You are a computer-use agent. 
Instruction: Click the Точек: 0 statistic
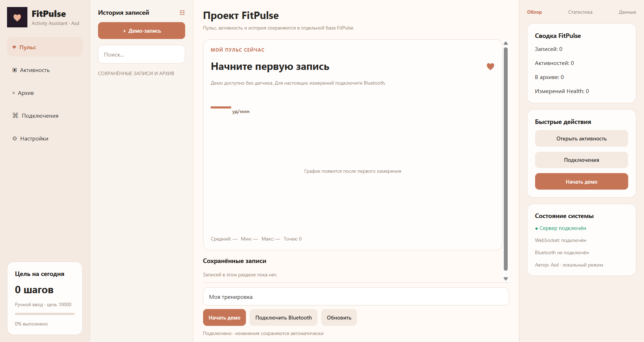click(293, 239)
